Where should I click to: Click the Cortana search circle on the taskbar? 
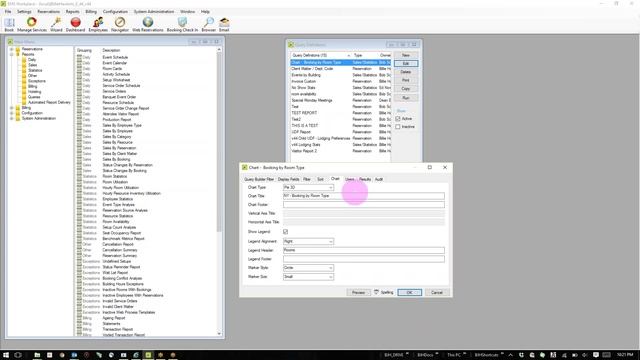point(18,355)
